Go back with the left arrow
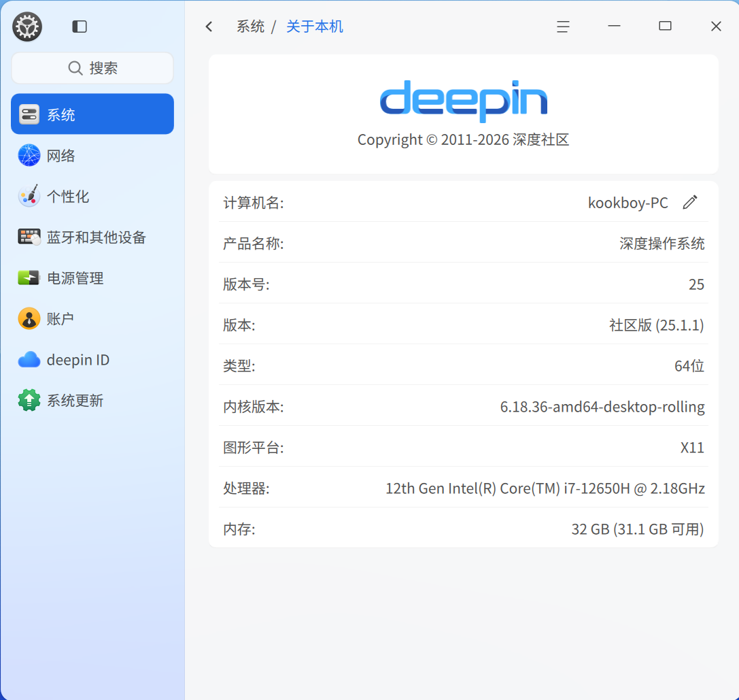The image size is (739, 700). pos(209,27)
